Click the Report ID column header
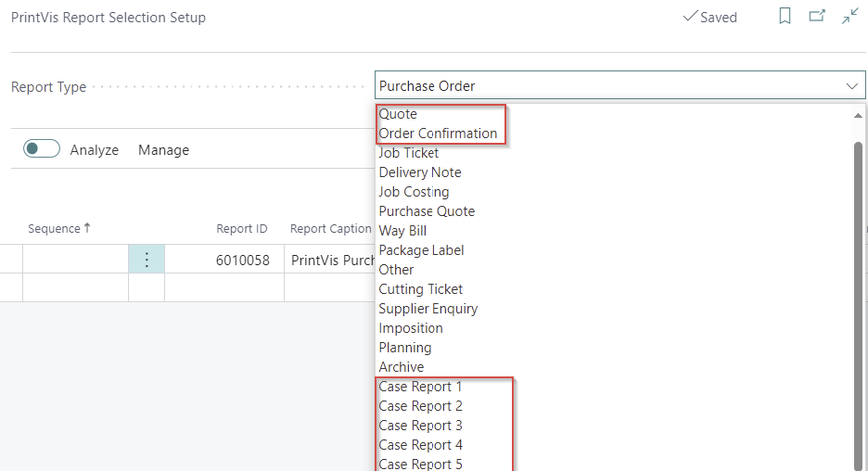 pyautogui.click(x=241, y=229)
